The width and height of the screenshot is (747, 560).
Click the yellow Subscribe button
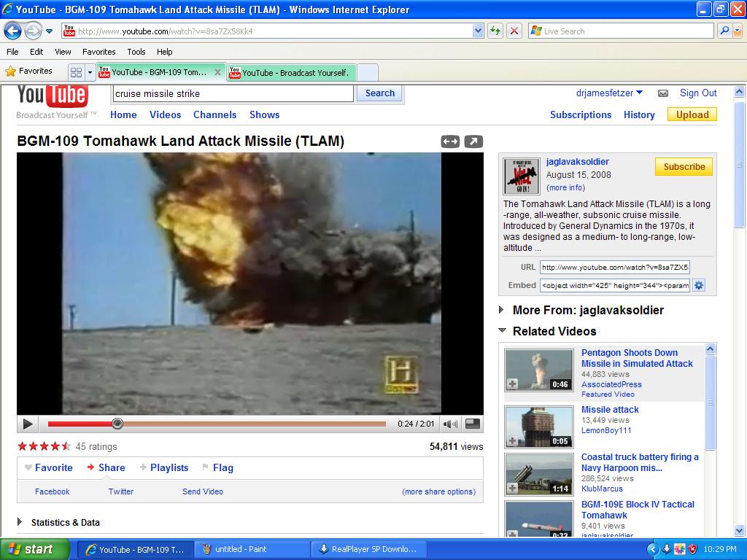(684, 167)
